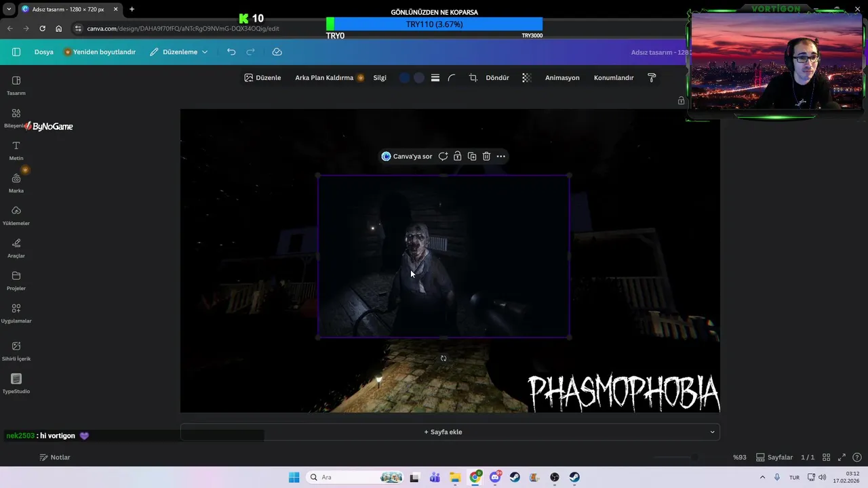The height and width of the screenshot is (488, 868).
Task: Open Sihirli İçerik magic media panel
Action: pos(16,351)
